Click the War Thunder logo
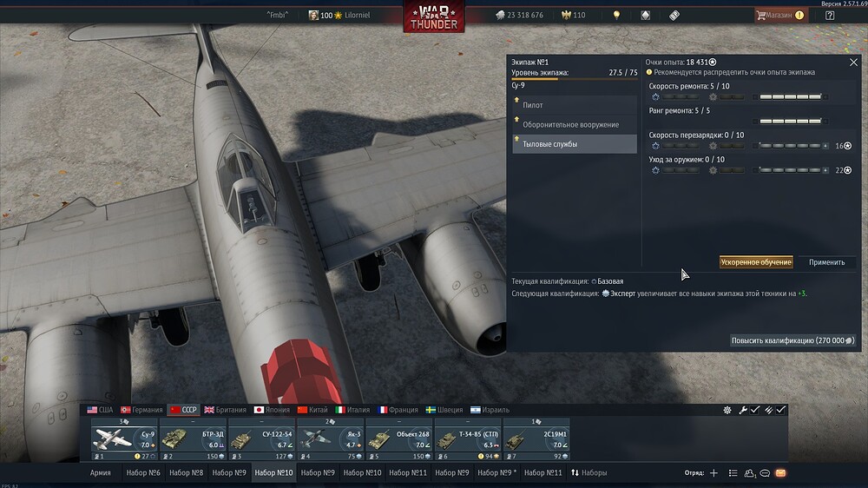 434,16
